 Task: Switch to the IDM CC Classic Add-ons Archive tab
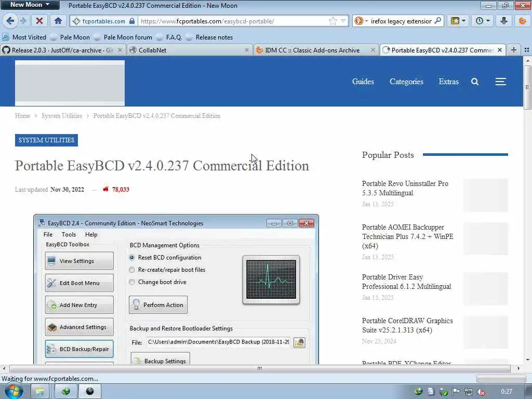[x=312, y=50]
